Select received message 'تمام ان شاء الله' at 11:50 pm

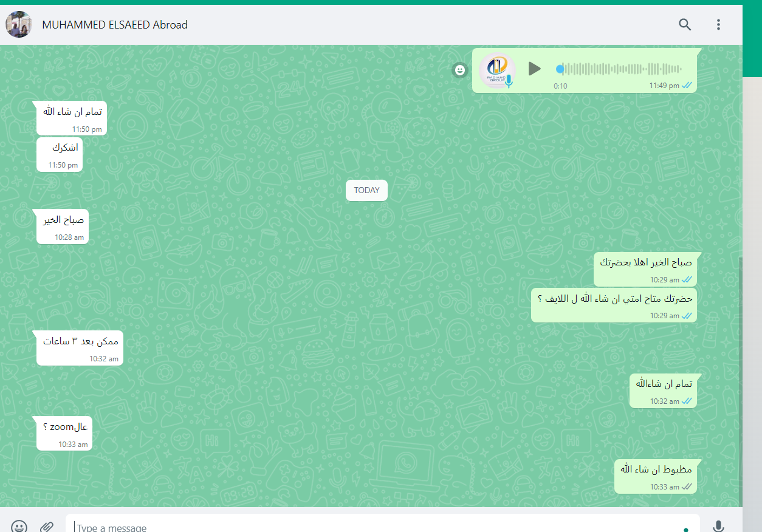[72, 118]
